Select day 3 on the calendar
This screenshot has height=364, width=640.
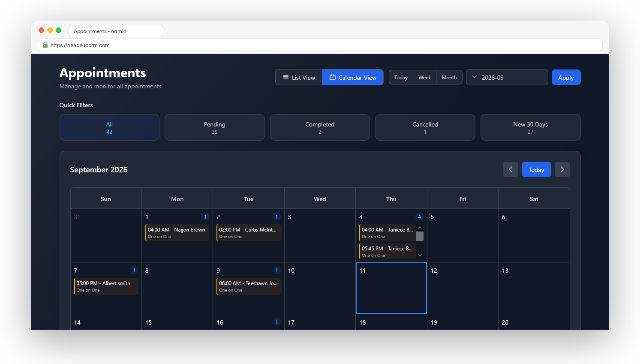(320, 235)
